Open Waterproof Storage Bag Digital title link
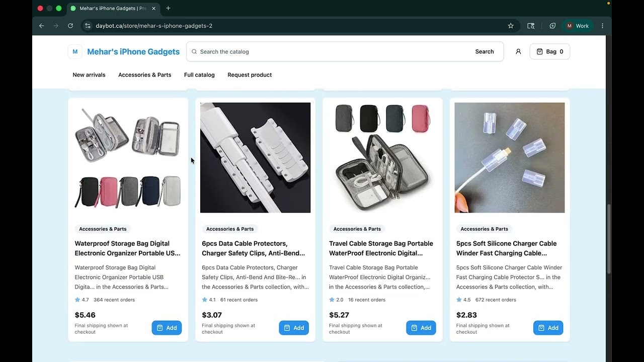644x362 pixels. [x=127, y=248]
